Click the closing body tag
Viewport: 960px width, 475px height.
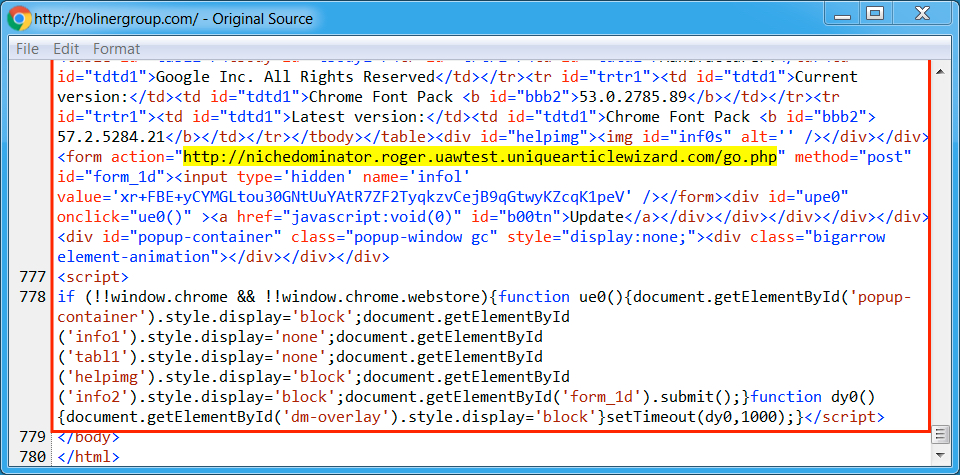(x=89, y=437)
